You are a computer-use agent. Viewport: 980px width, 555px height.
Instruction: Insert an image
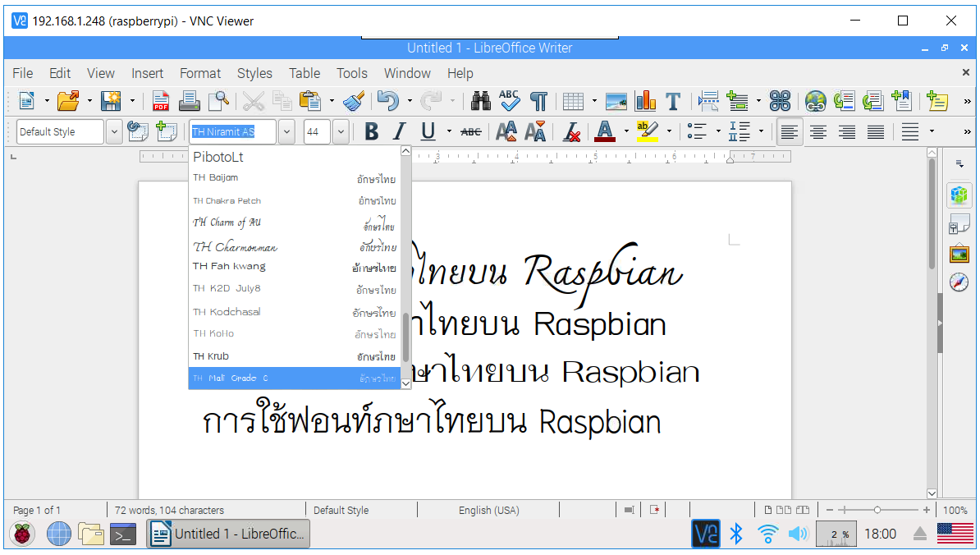[616, 101]
